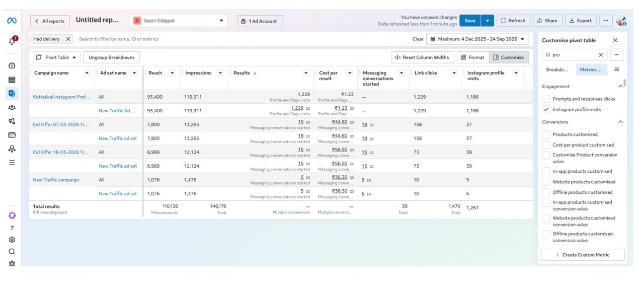Uncheck Instagram profile visits checkbox
This screenshot has width=644, height=288.
tap(546, 109)
